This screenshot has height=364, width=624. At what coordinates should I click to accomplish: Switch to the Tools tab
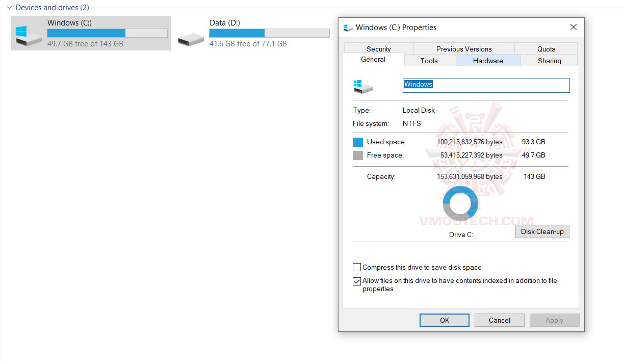click(x=430, y=60)
